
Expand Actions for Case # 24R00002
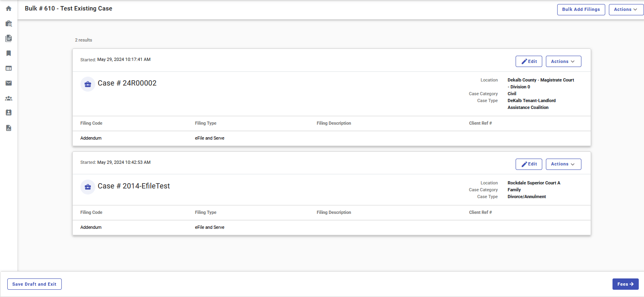coord(563,61)
